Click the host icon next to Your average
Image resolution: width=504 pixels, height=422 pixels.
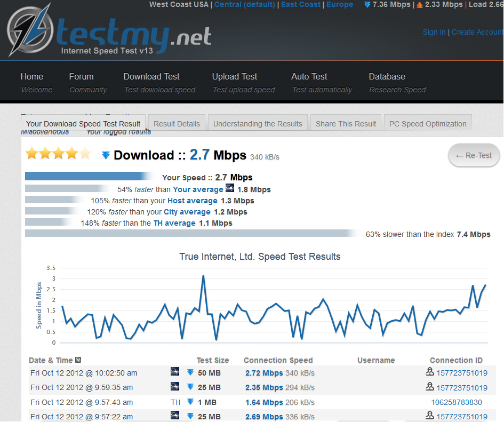(x=230, y=188)
